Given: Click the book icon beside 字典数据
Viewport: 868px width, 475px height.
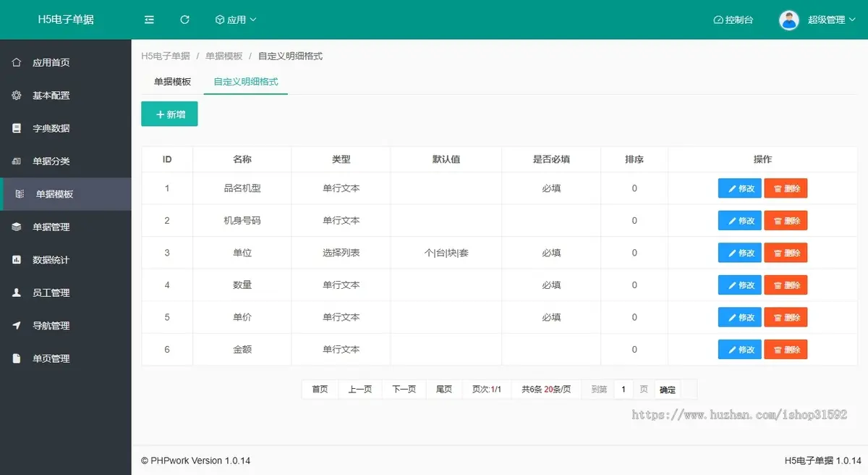Looking at the screenshot, I should tap(17, 128).
